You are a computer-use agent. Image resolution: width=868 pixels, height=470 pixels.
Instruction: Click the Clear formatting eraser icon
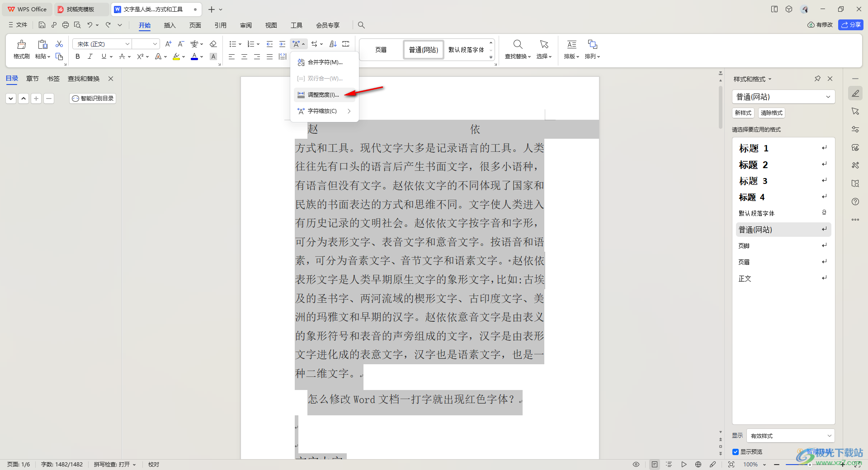pos(213,44)
